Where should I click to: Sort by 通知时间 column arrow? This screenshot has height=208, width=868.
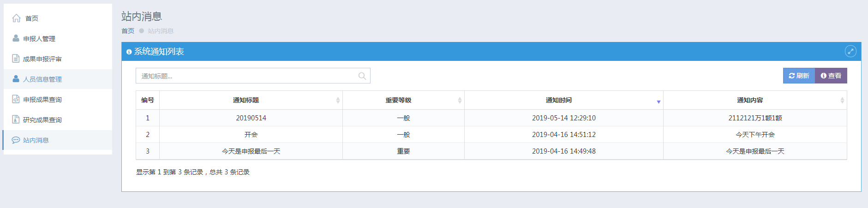pyautogui.click(x=658, y=101)
